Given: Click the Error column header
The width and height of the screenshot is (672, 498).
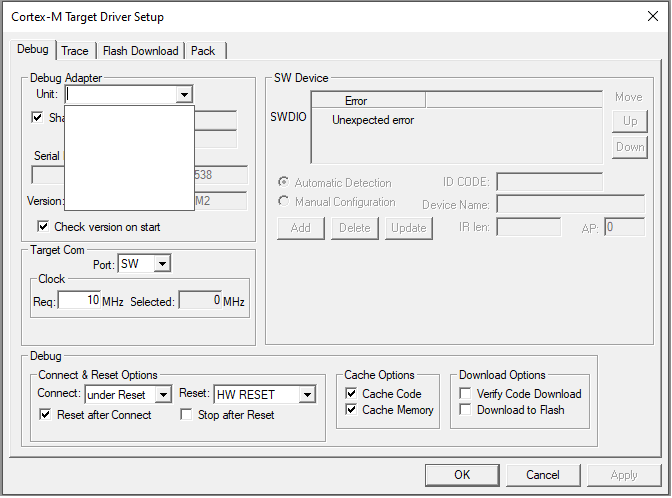Looking at the screenshot, I should [x=369, y=101].
